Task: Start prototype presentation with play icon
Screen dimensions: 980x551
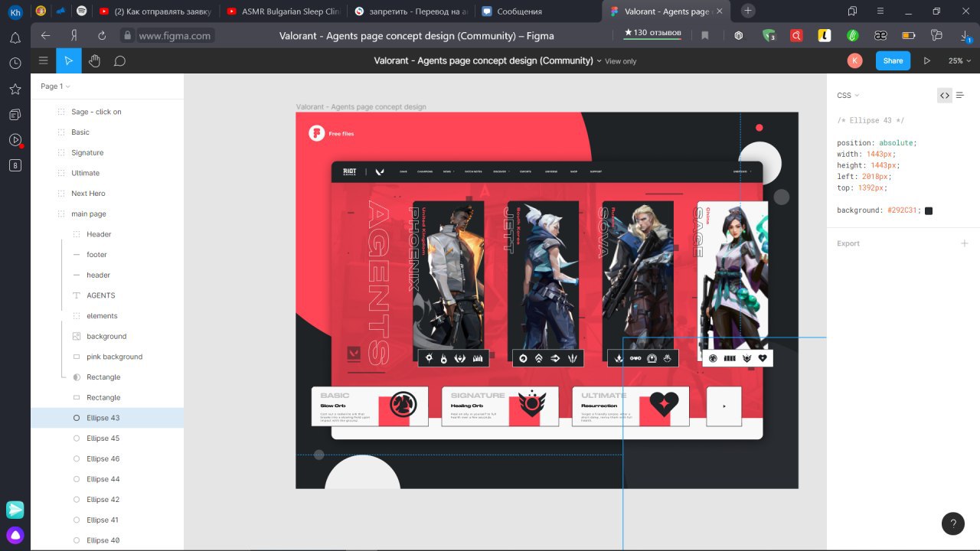Action: [927, 60]
